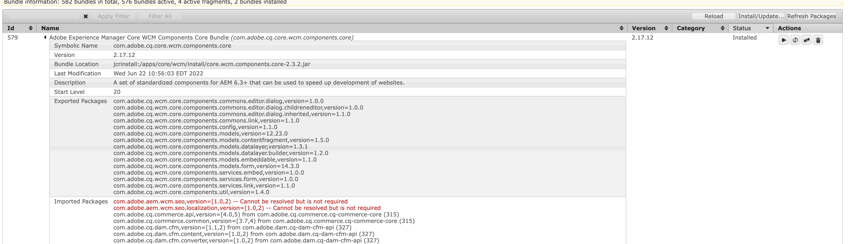Viewport: 868px width, 244px height.
Task: Click the Actions column header
Action: click(789, 28)
